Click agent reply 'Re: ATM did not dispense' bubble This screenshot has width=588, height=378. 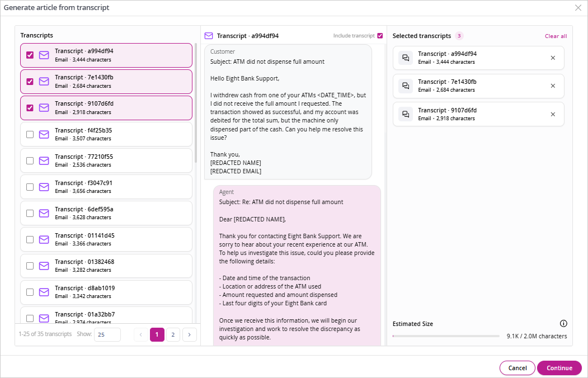[x=297, y=265]
